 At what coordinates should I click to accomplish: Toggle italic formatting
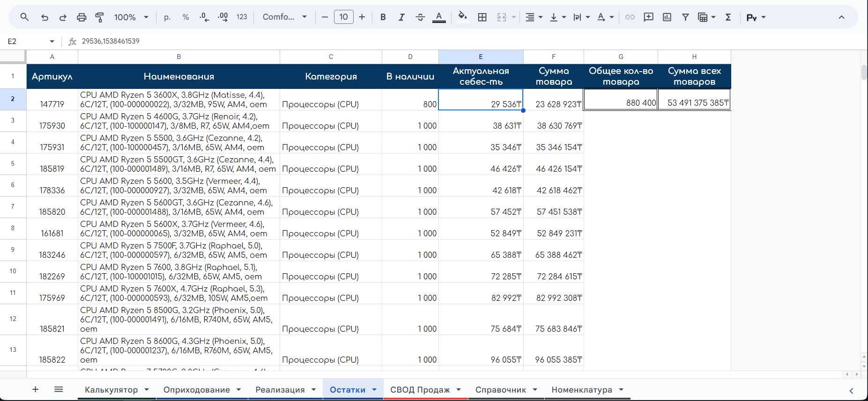click(401, 17)
